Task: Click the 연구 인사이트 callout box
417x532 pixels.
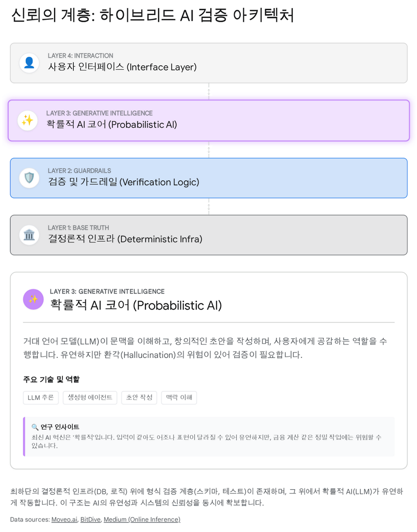Action: (208, 437)
